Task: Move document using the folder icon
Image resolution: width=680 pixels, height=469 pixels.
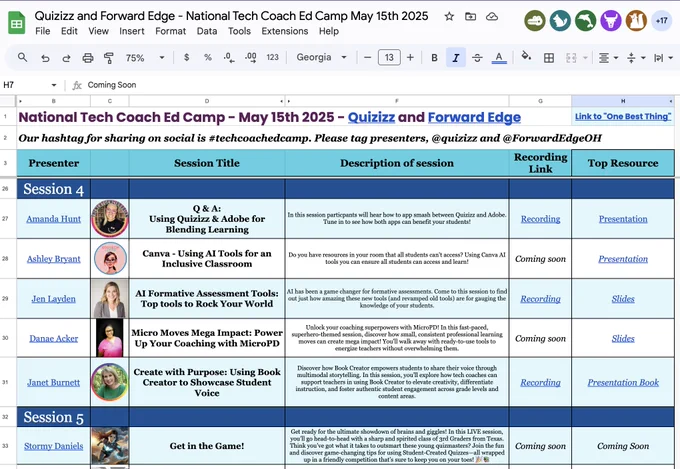Action: click(x=471, y=16)
